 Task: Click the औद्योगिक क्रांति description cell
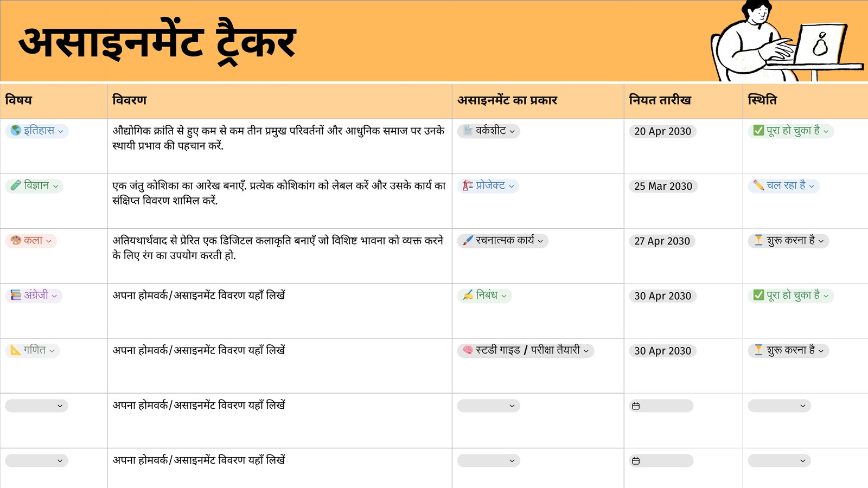click(280, 146)
